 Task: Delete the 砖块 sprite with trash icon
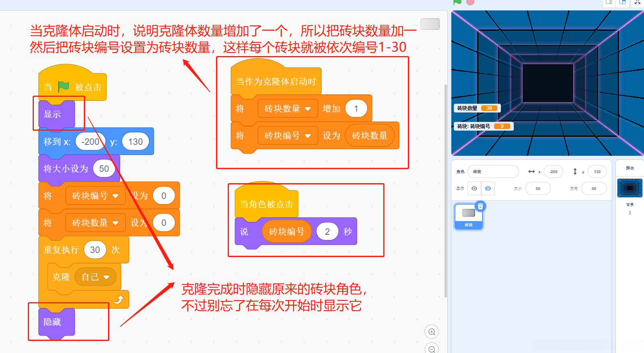pos(480,207)
